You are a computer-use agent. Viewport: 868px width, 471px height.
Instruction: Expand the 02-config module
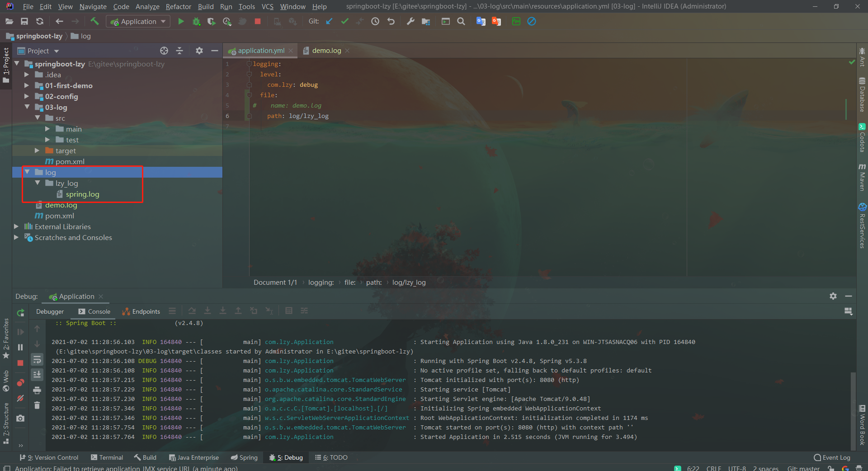point(27,96)
